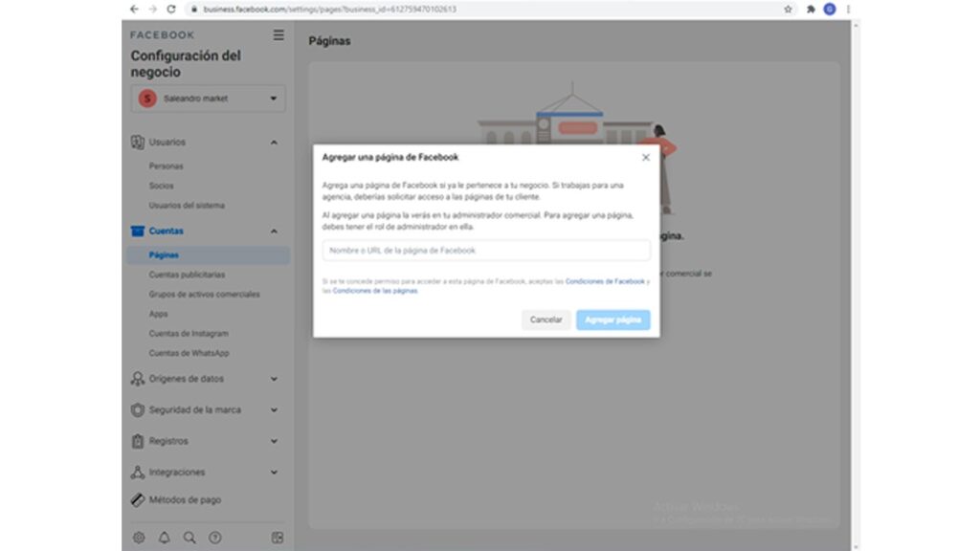The image size is (980, 551).
Task: Expand Seguridad de la marca chevron
Action: (x=274, y=409)
